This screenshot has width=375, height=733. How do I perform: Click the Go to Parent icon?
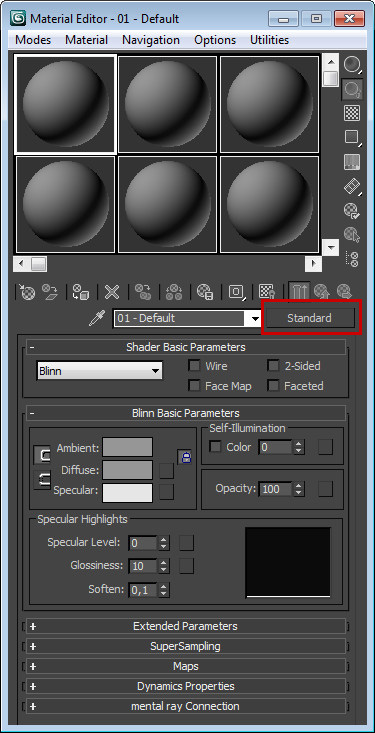[321, 292]
